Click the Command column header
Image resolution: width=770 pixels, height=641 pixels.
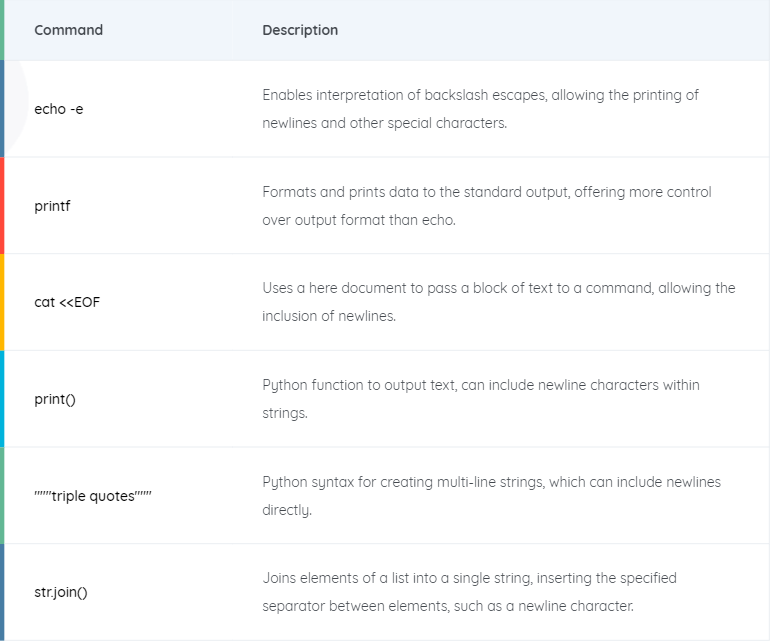68,30
